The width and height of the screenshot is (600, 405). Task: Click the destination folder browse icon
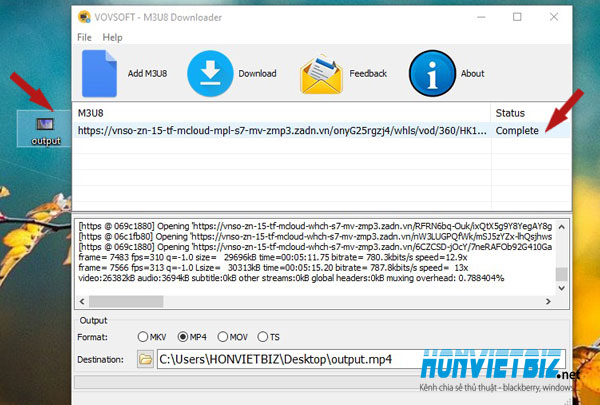pos(145,359)
